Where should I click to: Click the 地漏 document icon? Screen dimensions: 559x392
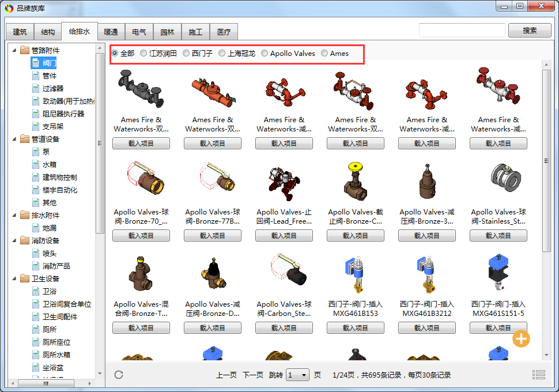(x=36, y=228)
